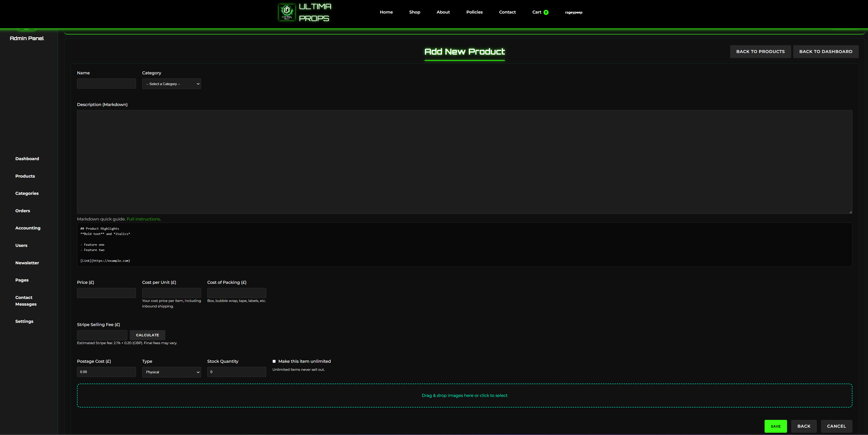Screen dimensions: 868x435
Task: Open the Products admin sidebar item
Action: point(25,176)
